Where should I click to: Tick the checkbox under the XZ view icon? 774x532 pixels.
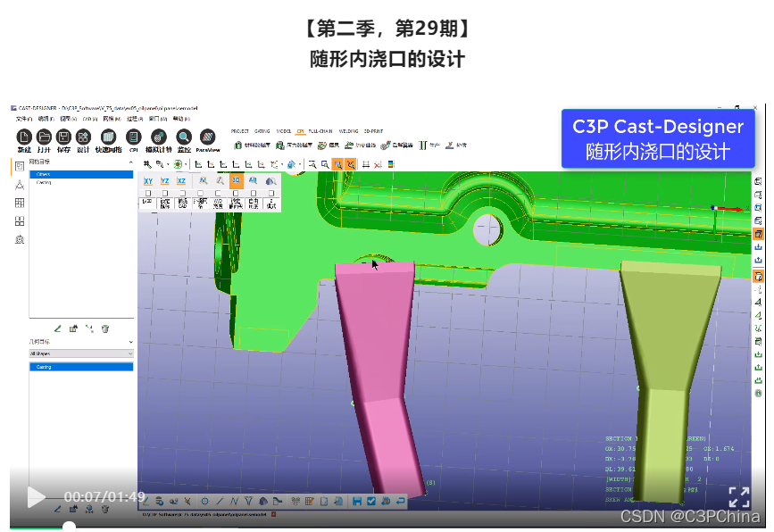183,193
